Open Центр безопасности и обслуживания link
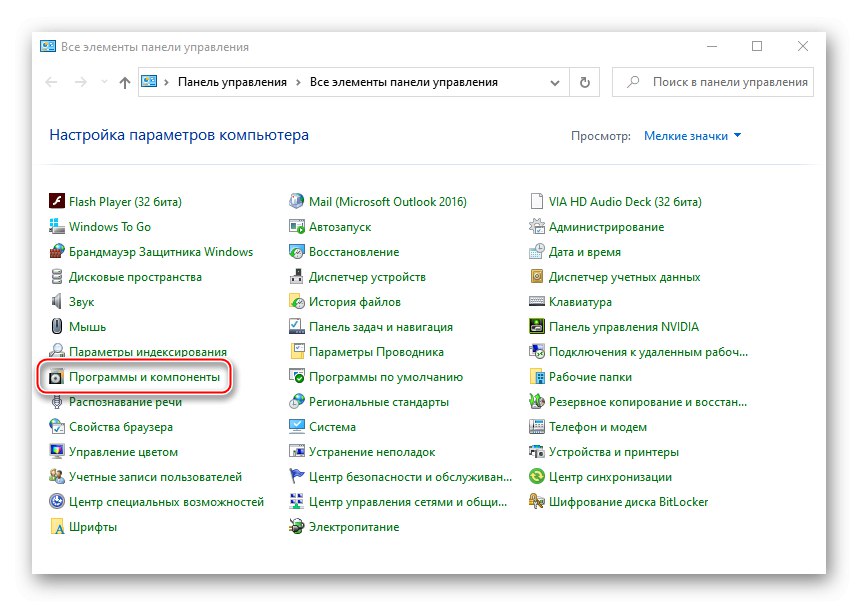The height and width of the screenshot is (606, 858). click(x=410, y=477)
